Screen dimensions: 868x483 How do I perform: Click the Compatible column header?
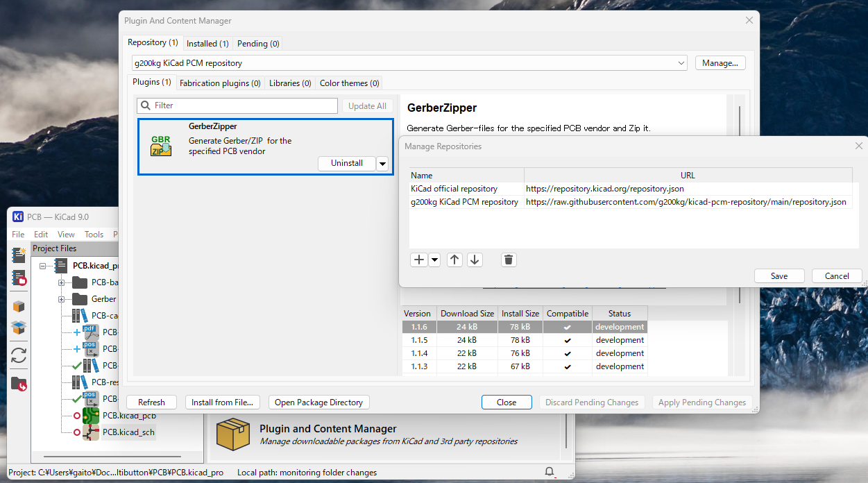tap(568, 314)
